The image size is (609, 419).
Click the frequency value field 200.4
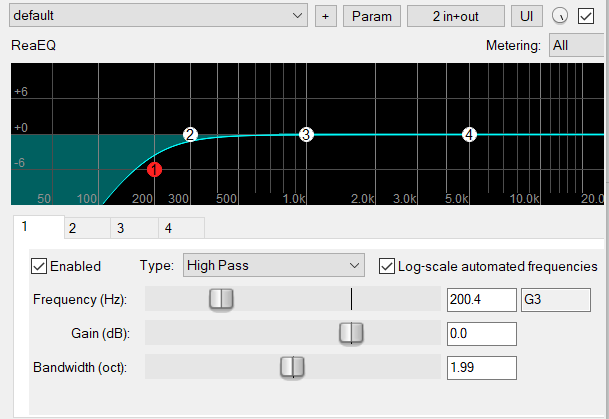[482, 300]
